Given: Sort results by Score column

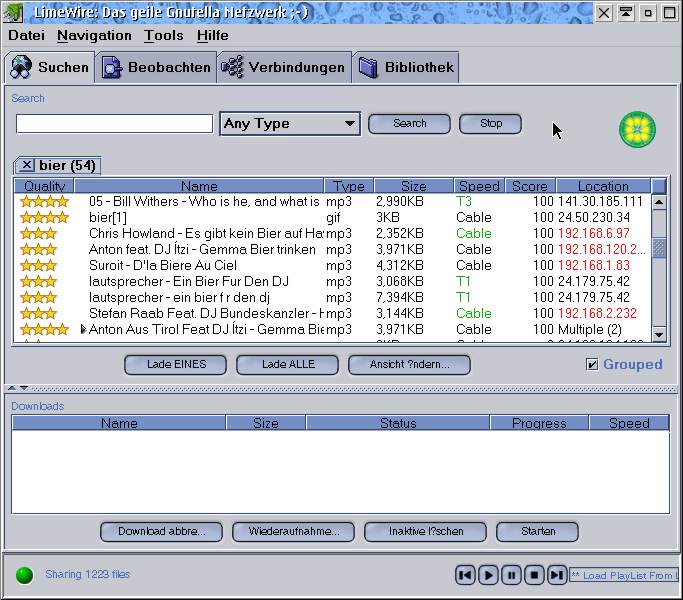Looking at the screenshot, I should point(530,186).
